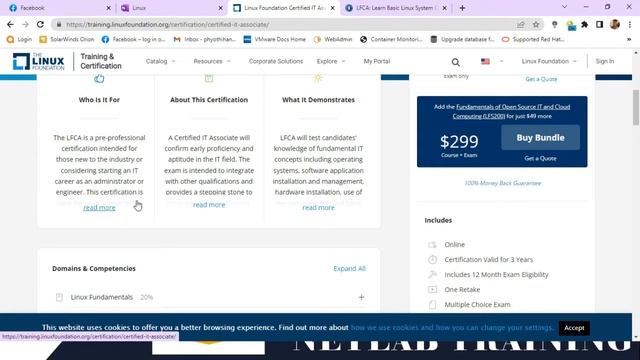640x360 pixels.
Task: Open the WebAdmin bookmark
Action: 333,39
